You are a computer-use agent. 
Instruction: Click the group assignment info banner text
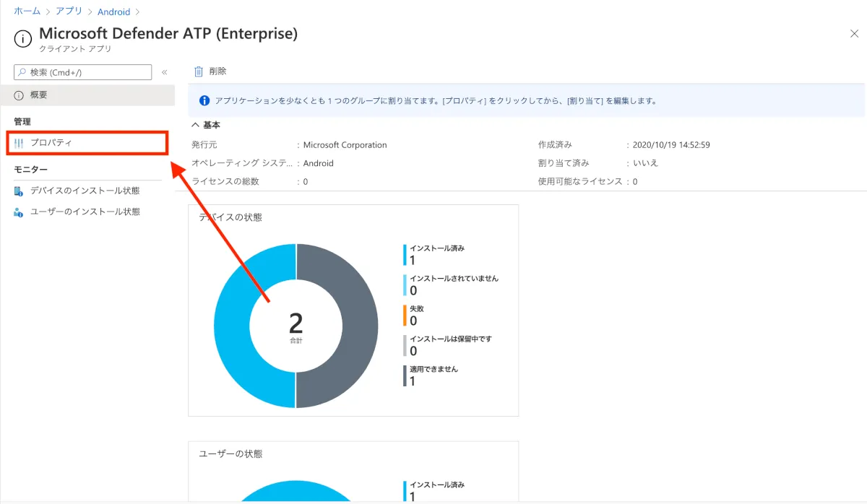coord(436,101)
